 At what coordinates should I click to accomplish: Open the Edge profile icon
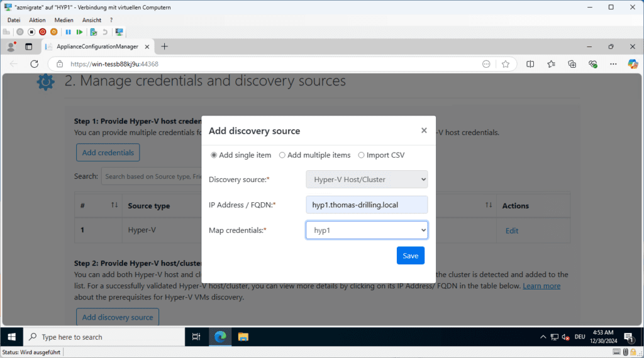point(11,46)
